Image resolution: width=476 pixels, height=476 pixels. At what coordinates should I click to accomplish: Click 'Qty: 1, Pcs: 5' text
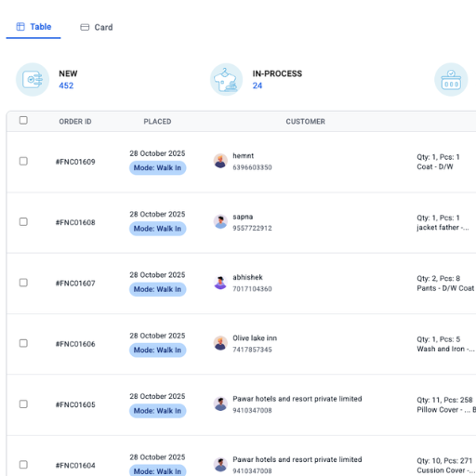438,339
